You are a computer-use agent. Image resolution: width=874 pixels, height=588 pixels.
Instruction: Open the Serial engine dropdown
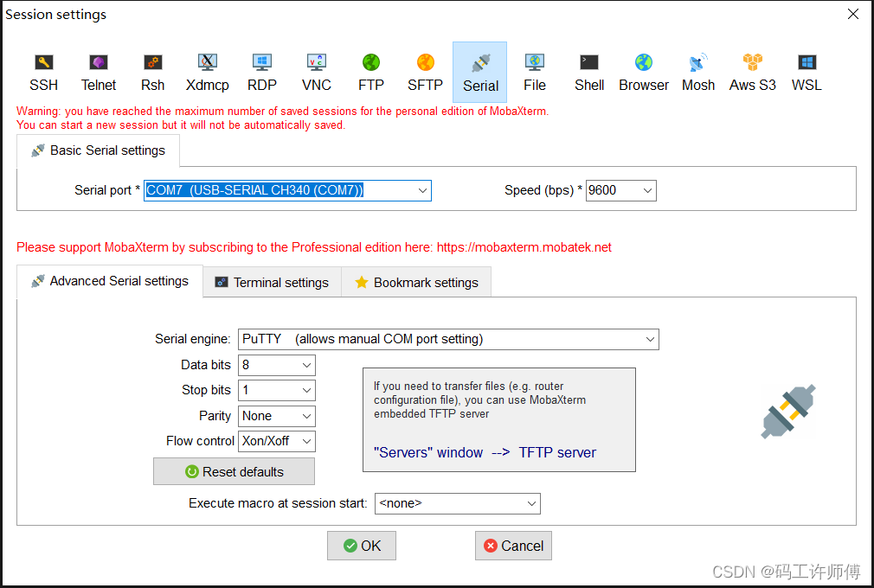pos(448,339)
